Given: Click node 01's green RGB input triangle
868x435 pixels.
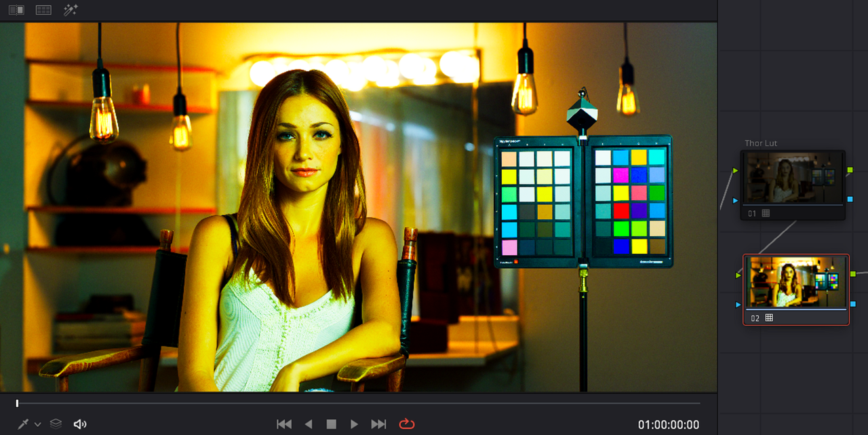Looking at the screenshot, I should click(x=736, y=170).
